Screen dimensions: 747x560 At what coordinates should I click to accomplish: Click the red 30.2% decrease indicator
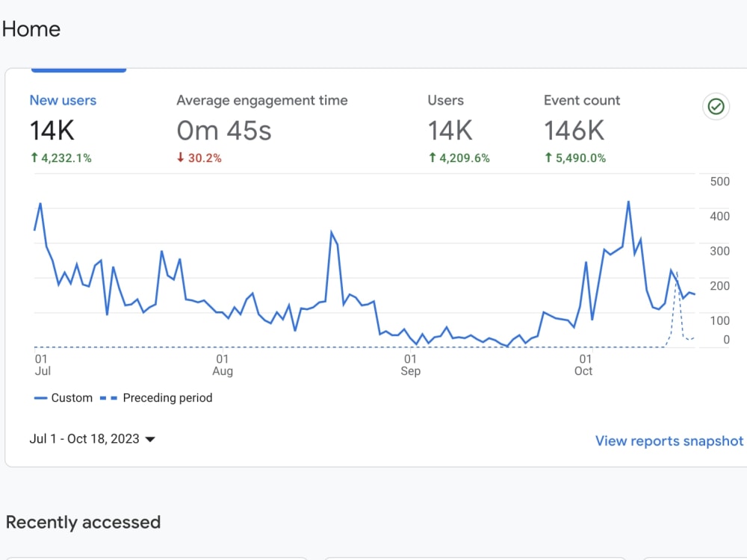(x=199, y=158)
